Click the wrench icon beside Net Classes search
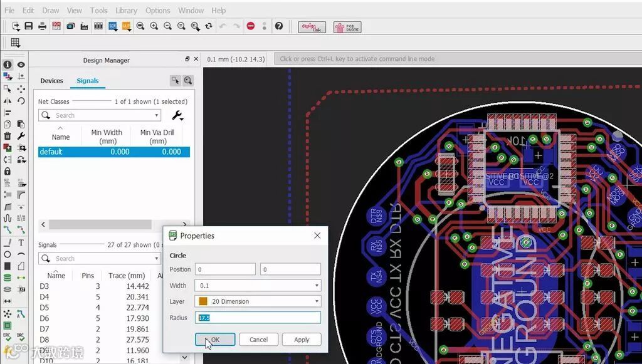 [x=177, y=115]
